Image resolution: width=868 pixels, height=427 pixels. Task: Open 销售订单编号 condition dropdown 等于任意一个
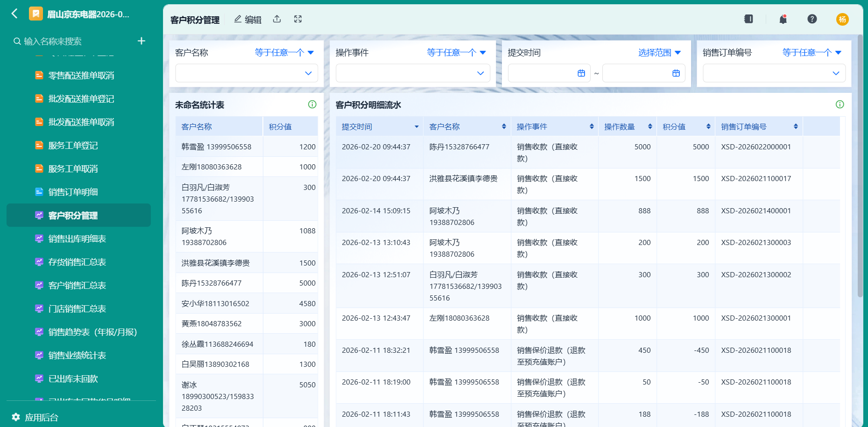click(812, 53)
